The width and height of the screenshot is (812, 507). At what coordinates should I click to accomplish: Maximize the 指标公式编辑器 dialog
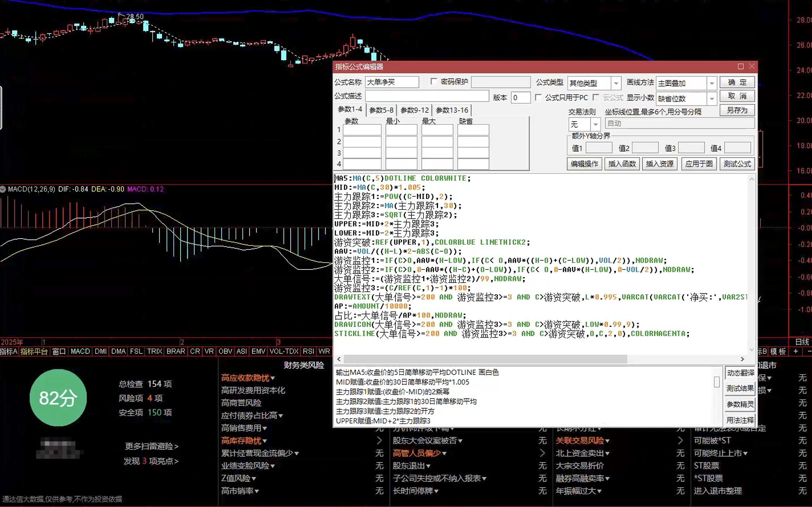pos(740,67)
